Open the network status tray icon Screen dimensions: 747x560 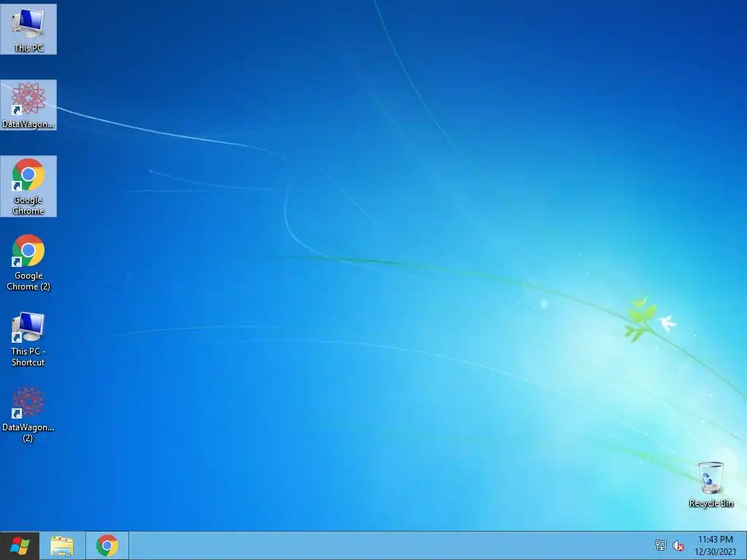pyautogui.click(x=661, y=545)
